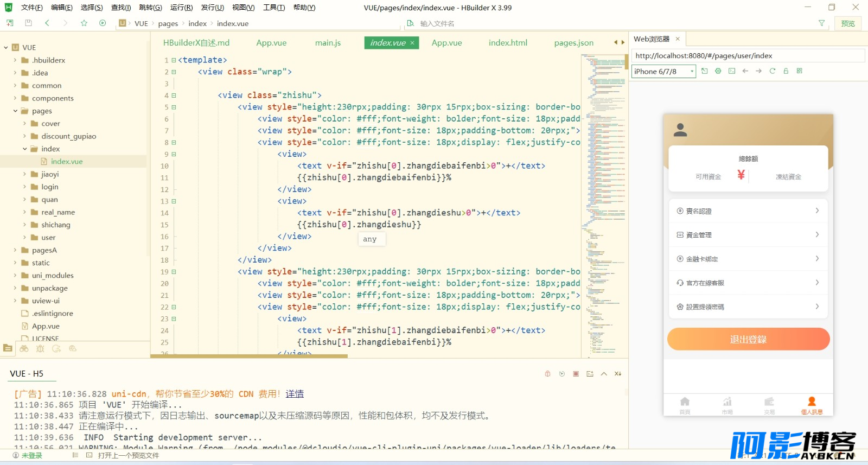Click the 预览 preview button
868x465 pixels.
click(848, 23)
